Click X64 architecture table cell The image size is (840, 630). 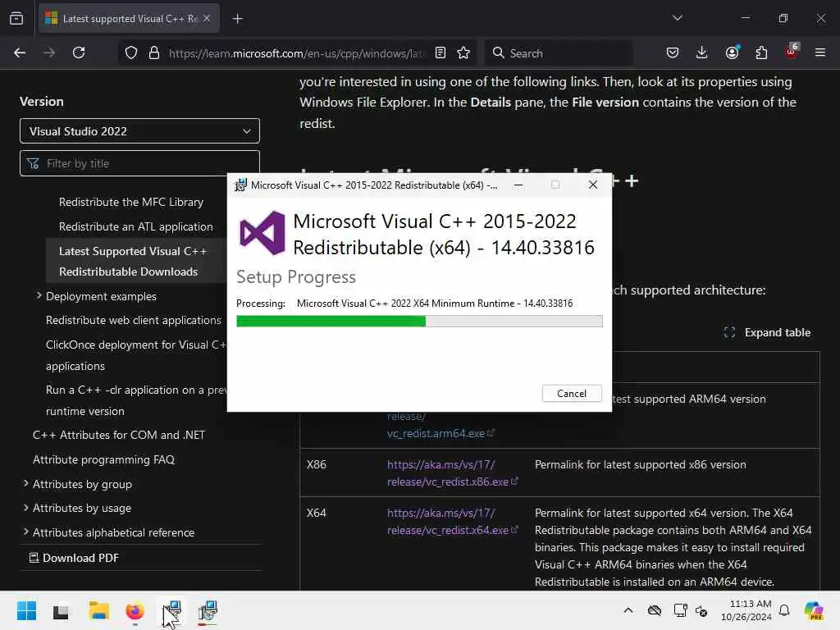[316, 513]
